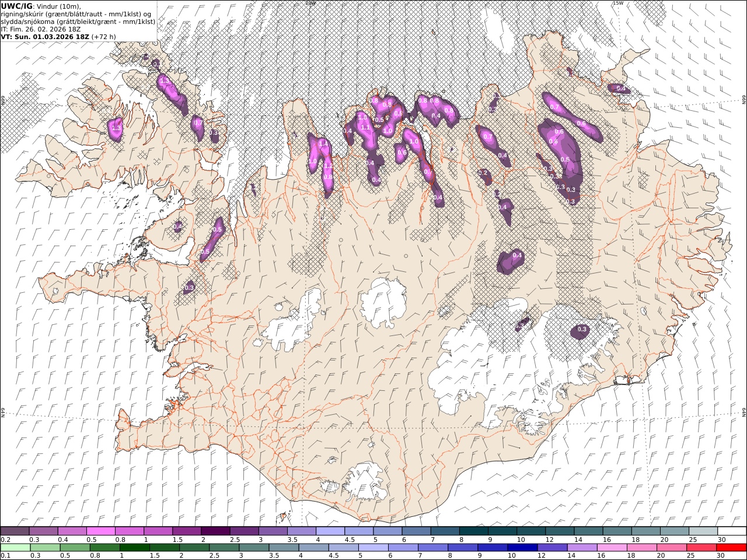Click the 'UWC/IG' title text
This screenshot has height=560, width=747.
pos(17,6)
